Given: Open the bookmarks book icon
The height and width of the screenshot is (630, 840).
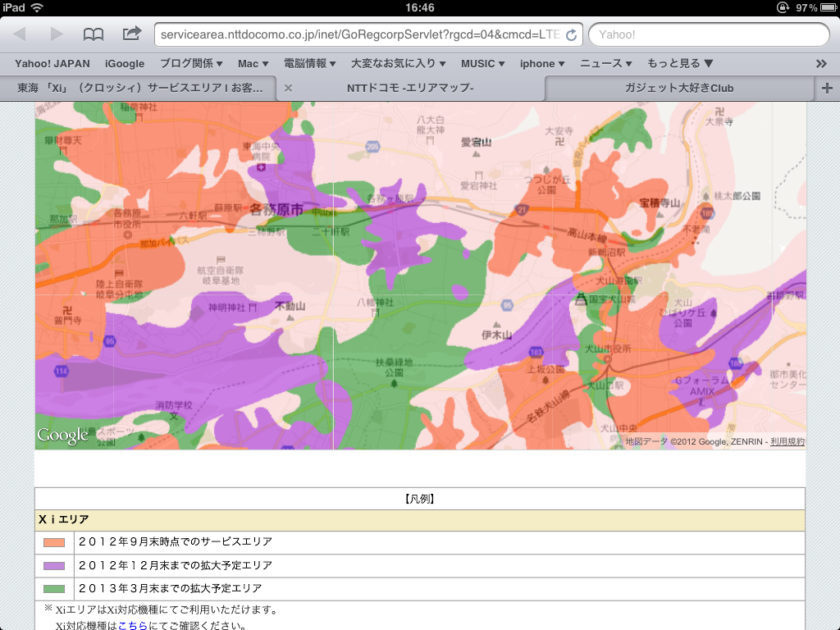Looking at the screenshot, I should point(94,34).
